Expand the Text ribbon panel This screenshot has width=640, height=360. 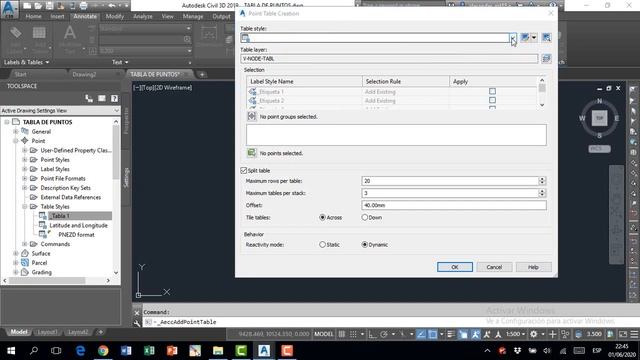(120, 62)
